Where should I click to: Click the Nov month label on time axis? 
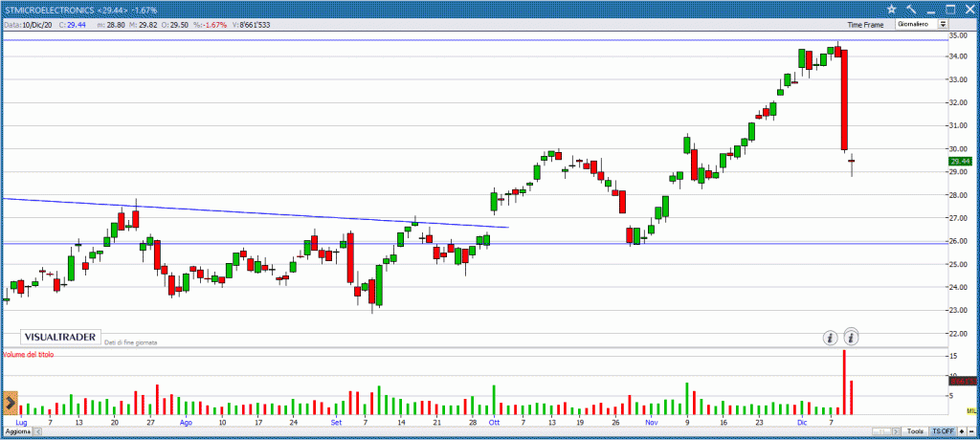click(652, 422)
